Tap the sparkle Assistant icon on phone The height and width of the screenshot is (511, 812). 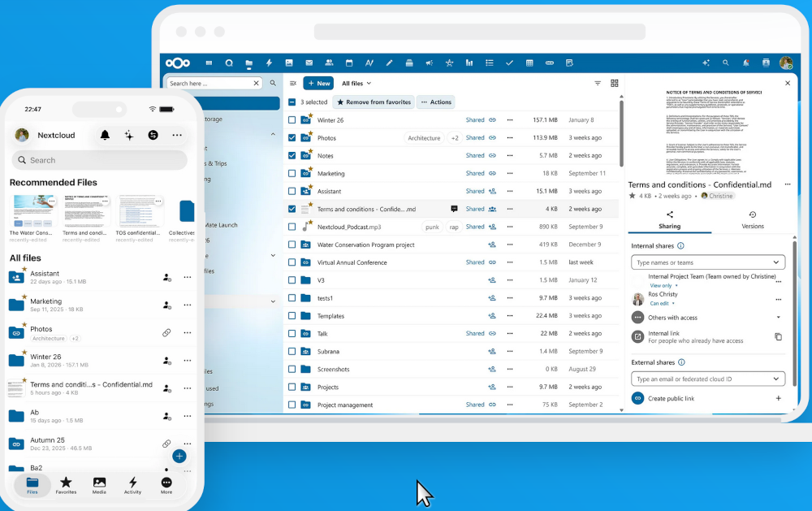point(129,135)
